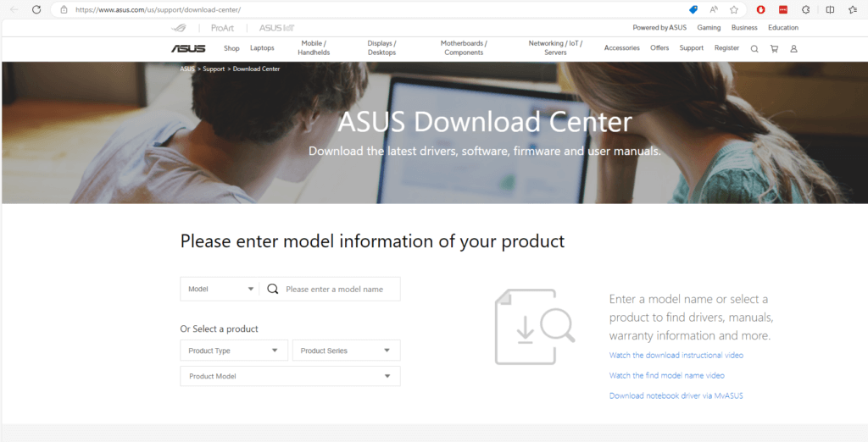Open Watch the find model name video link

[x=666, y=376]
